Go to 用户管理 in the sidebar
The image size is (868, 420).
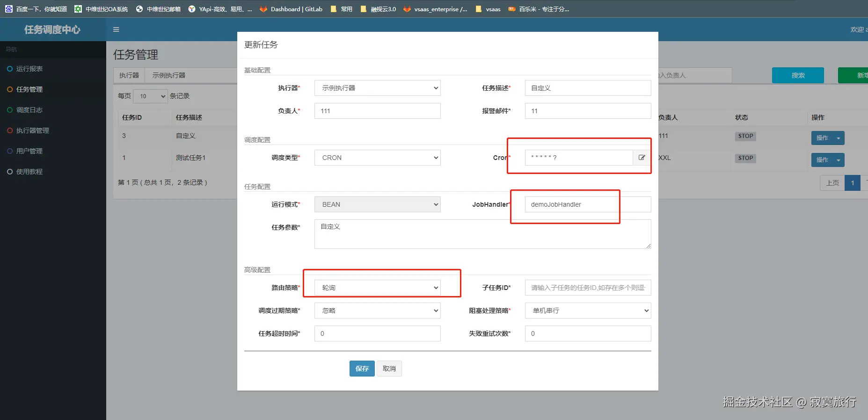[29, 151]
